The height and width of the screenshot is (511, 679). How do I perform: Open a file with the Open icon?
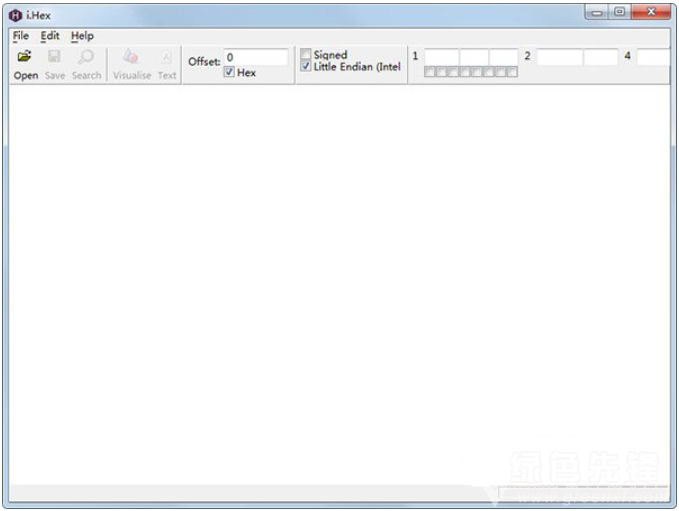click(x=26, y=65)
